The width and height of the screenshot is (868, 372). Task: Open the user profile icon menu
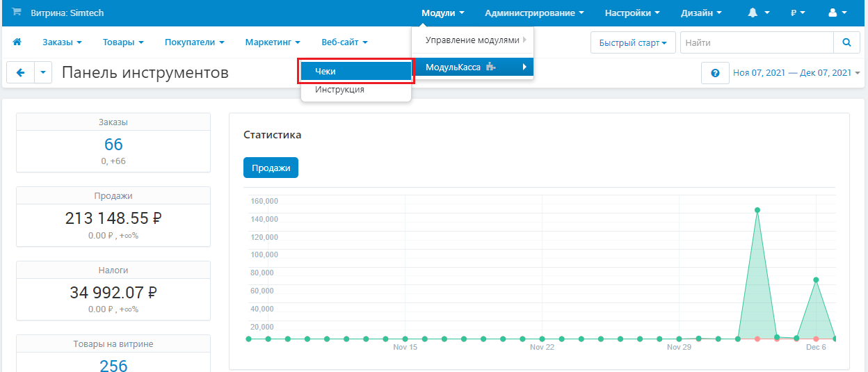click(x=837, y=13)
